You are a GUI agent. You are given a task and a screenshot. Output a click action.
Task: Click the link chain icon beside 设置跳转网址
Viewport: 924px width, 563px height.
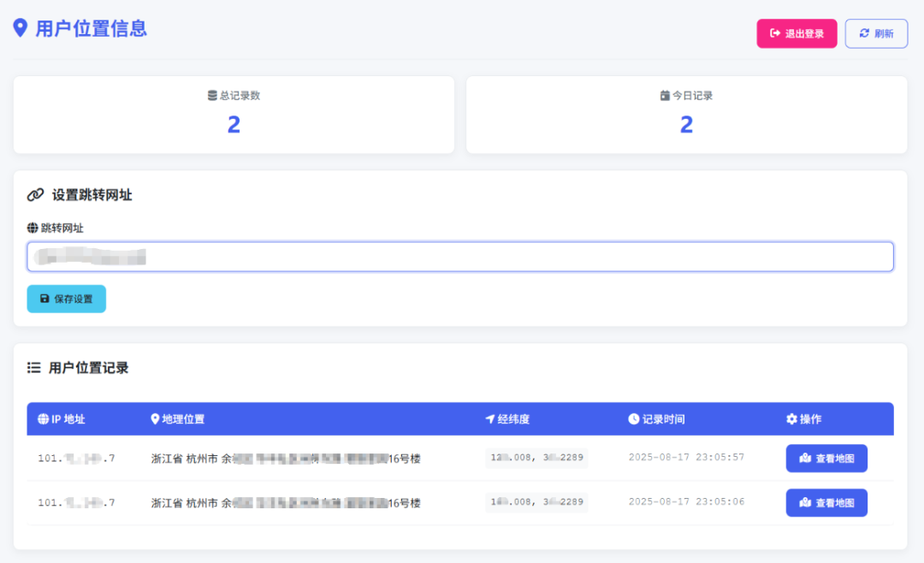[x=35, y=194]
